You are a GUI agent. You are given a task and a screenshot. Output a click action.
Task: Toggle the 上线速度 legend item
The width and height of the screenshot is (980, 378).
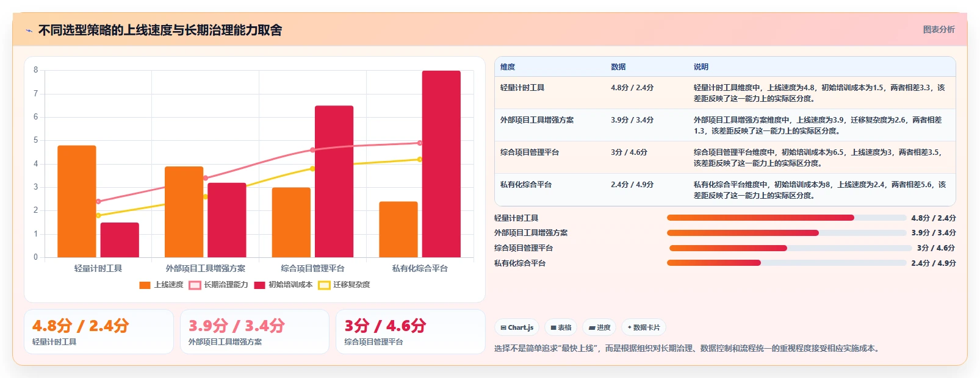pyautogui.click(x=161, y=285)
